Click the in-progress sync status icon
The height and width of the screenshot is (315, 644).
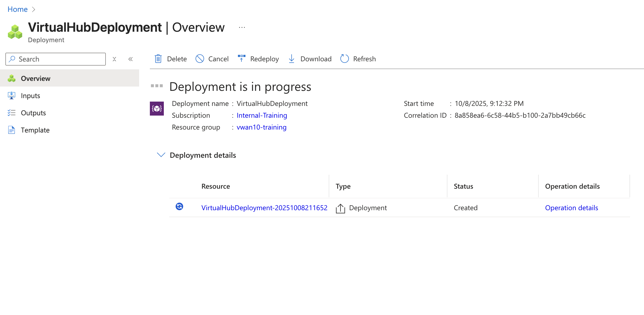click(x=179, y=206)
